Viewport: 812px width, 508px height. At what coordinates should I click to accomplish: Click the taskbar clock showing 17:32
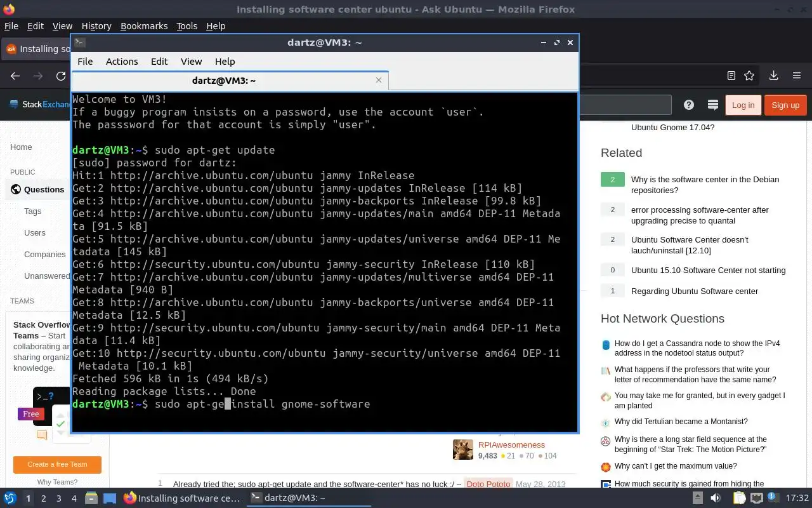(797, 498)
